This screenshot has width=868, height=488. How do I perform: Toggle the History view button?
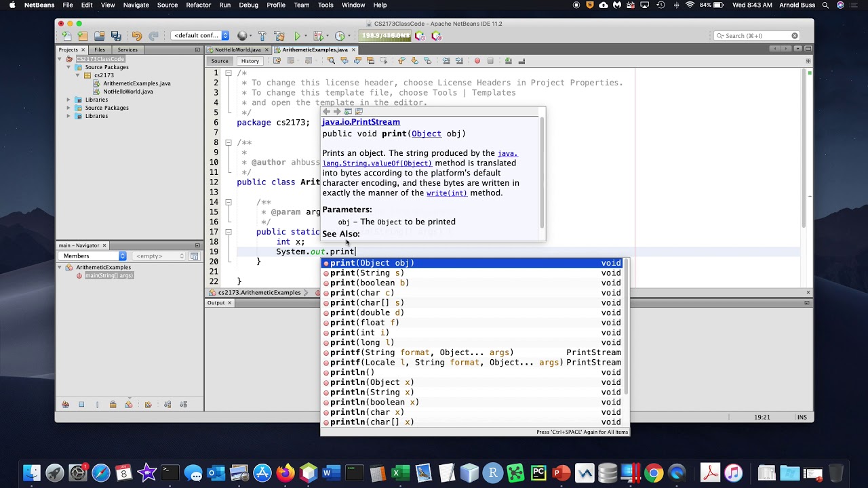click(250, 61)
